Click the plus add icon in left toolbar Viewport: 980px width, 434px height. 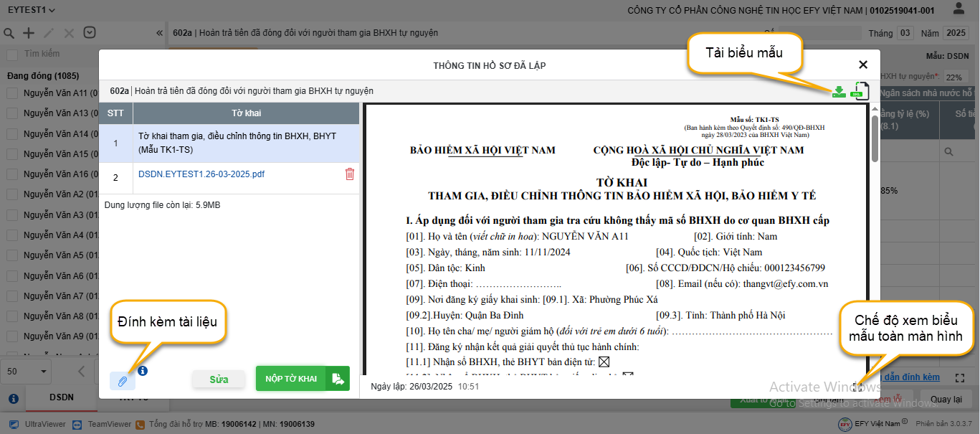pyautogui.click(x=29, y=33)
